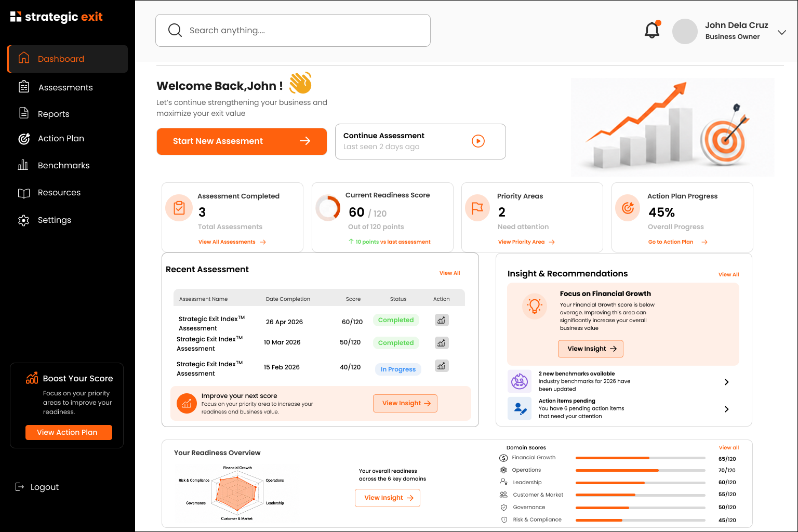Viewport: 798px width, 532px height.
Task: Click the In Progress status badge
Action: click(x=398, y=369)
